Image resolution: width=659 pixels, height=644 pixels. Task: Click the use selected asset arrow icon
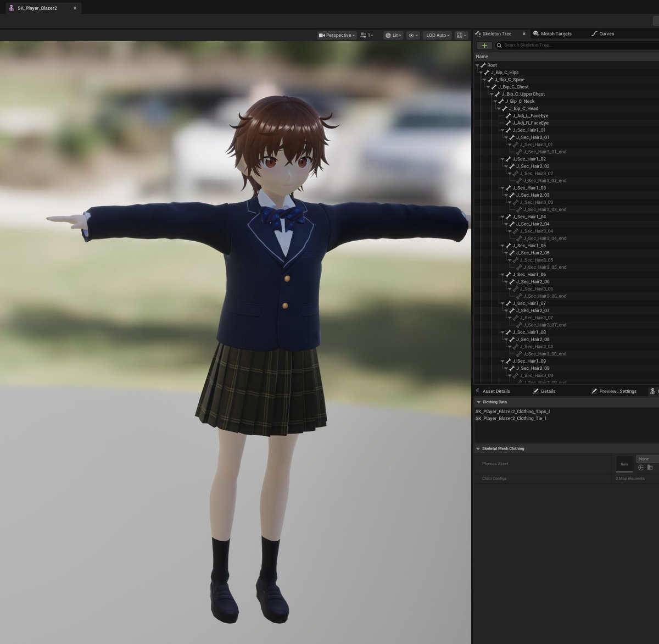point(641,468)
